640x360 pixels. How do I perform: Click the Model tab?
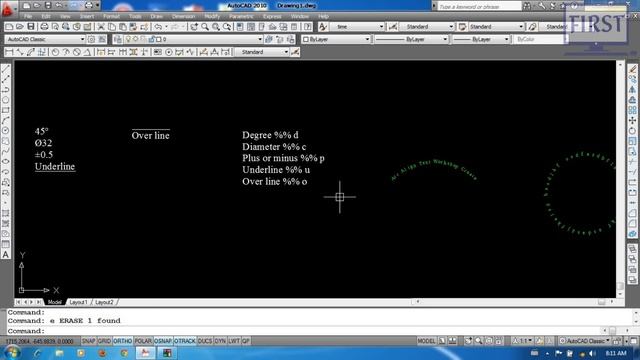pos(54,302)
